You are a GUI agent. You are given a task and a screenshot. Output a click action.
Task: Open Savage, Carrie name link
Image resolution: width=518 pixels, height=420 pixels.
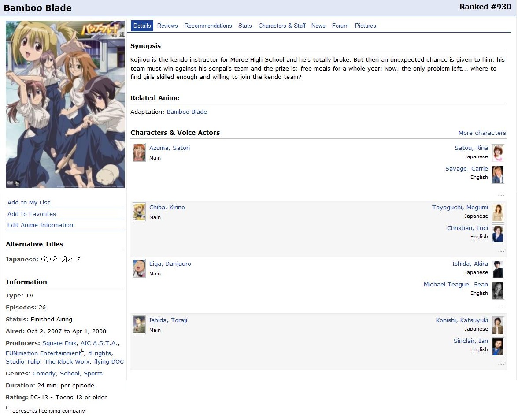pos(466,168)
